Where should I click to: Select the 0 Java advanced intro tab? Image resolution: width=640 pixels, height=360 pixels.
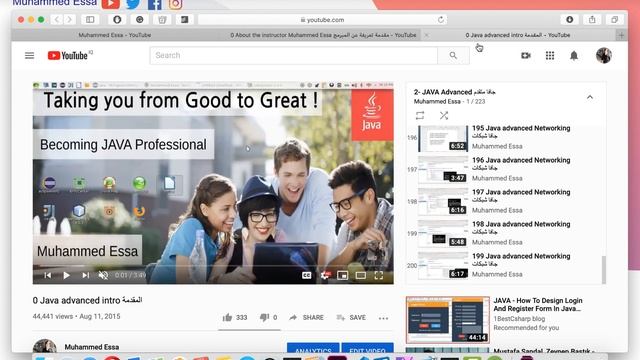click(x=518, y=35)
